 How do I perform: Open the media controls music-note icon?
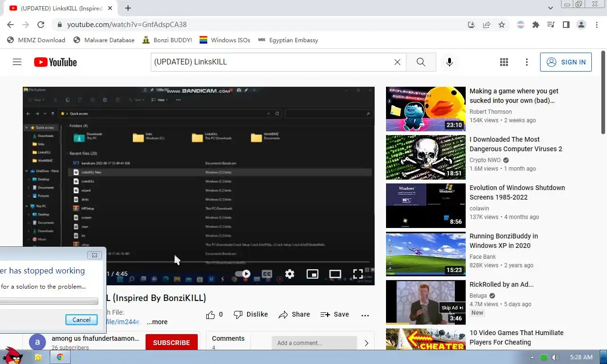(x=551, y=25)
